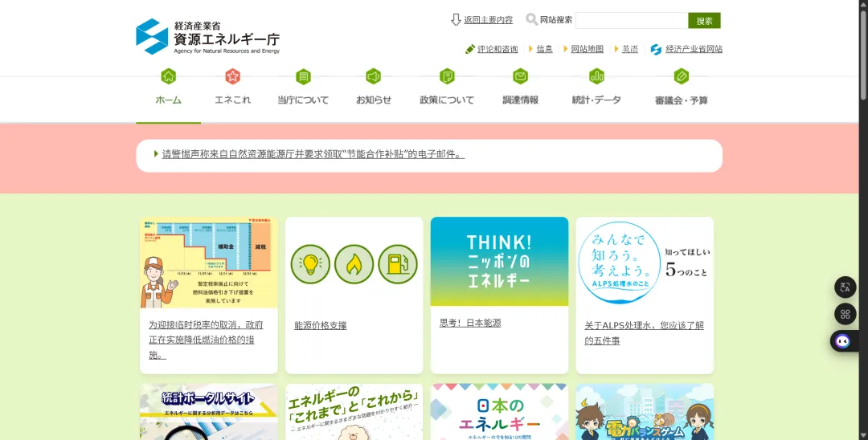Open the fuel subsidy chart thumbnail
This screenshot has height=440, width=868.
(209, 263)
